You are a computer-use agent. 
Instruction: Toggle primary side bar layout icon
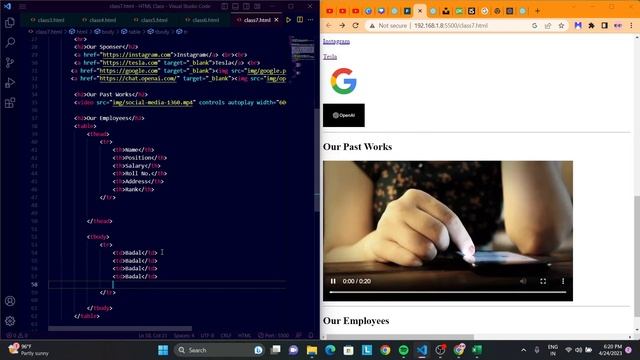[x=224, y=7]
